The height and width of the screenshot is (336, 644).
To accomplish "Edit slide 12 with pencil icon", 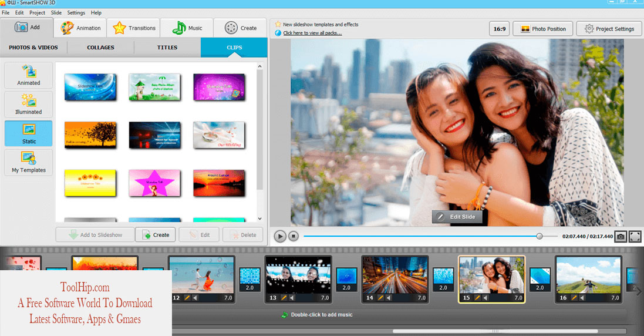I will pyautogui.click(x=187, y=298).
